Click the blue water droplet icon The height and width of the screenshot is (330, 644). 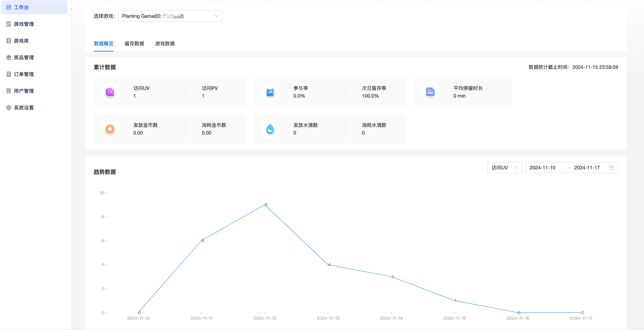tap(270, 129)
